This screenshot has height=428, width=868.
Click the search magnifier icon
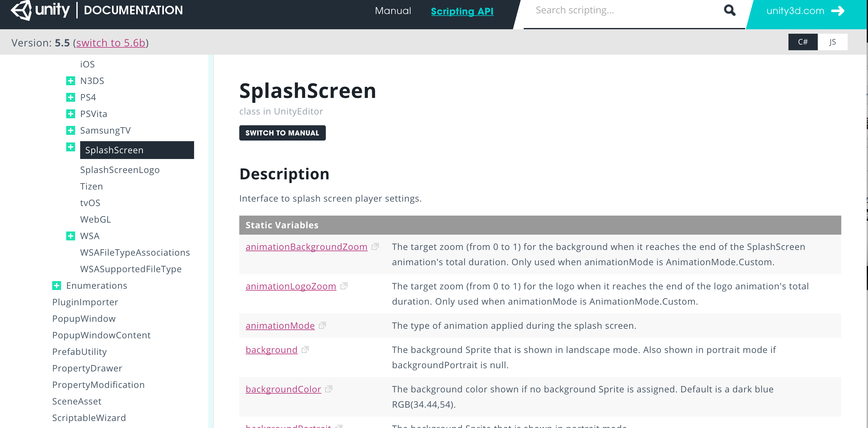730,10
